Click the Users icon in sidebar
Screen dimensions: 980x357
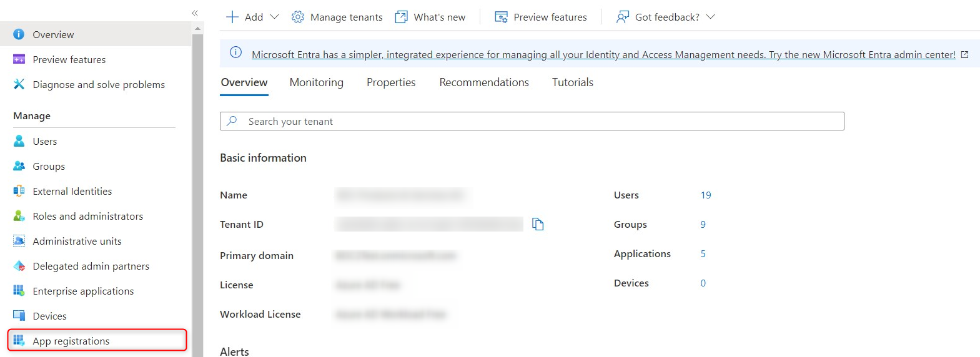(x=19, y=141)
